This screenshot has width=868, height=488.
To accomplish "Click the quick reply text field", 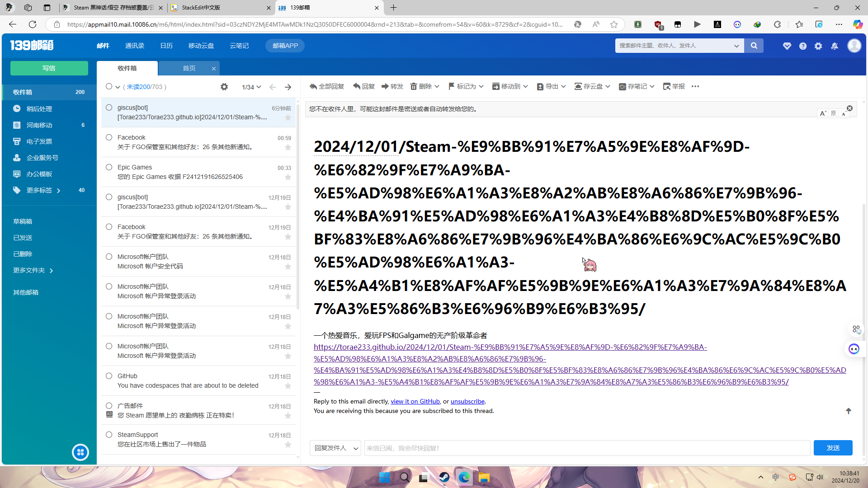I will click(x=587, y=448).
